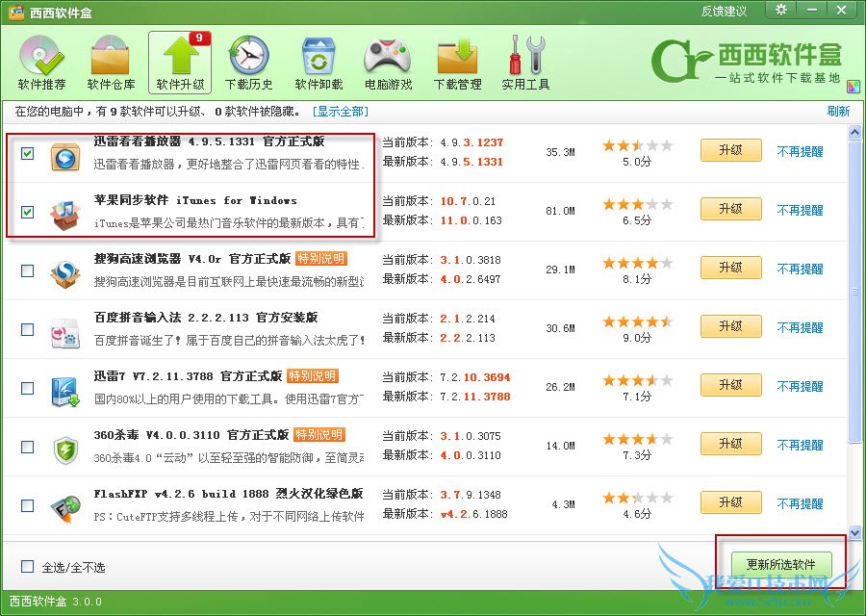Click the 360杀毒 shield icon
Screen dimensions: 866x616
coord(65,450)
